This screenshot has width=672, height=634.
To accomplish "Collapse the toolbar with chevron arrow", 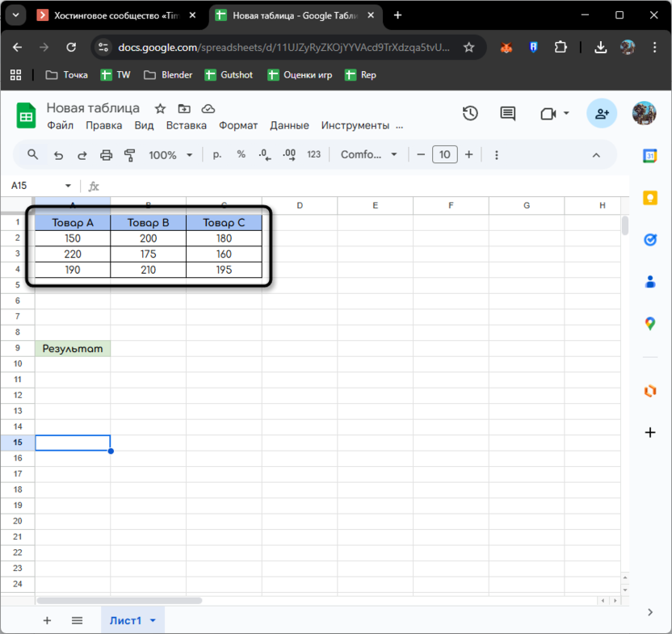I will pyautogui.click(x=596, y=155).
